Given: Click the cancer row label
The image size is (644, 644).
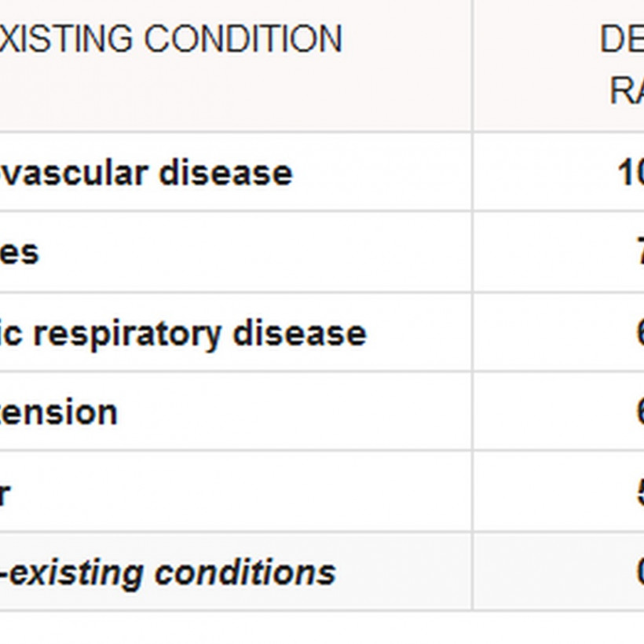Looking at the screenshot, I should pyautogui.click(x=5, y=492).
